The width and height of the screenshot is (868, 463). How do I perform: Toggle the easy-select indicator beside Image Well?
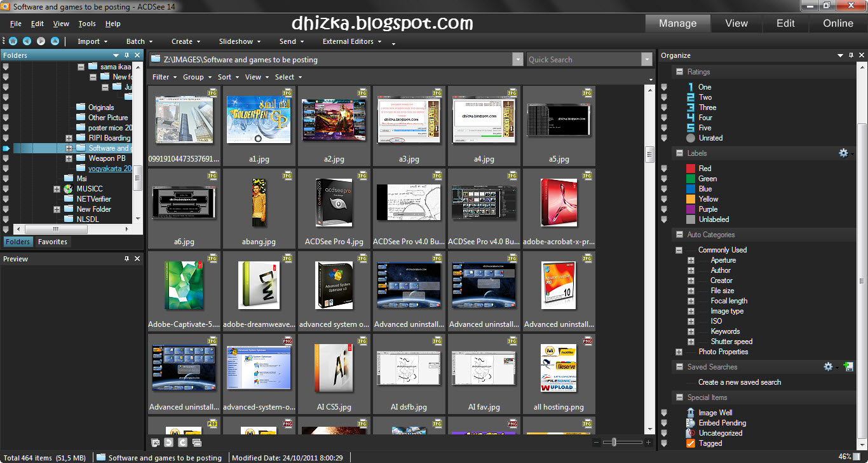pos(664,413)
